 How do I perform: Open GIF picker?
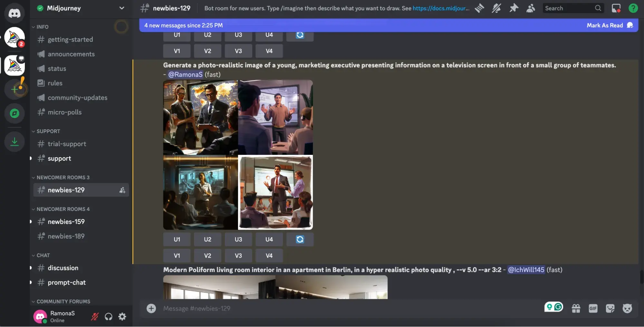[593, 309]
